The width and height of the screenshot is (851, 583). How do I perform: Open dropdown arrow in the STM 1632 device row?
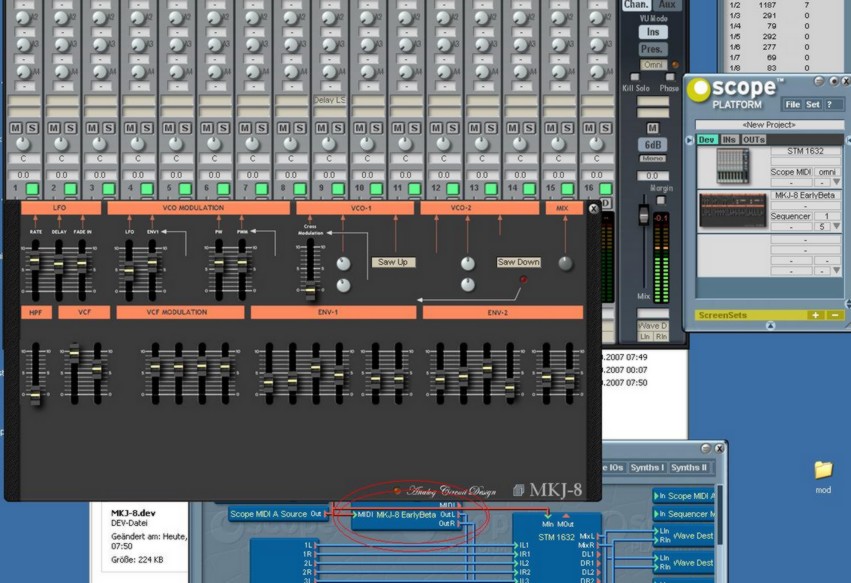click(837, 182)
